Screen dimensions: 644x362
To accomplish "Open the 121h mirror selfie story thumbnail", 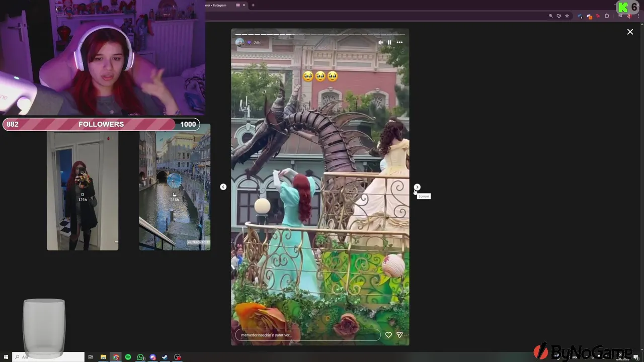I will [x=83, y=191].
